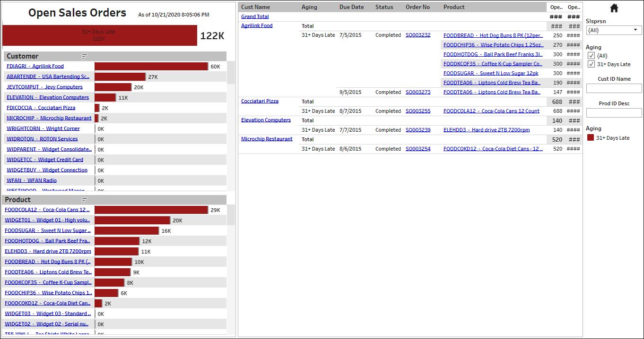
Task: Select WIDGETCC - Widget Credit Card customer
Action: 45,160
